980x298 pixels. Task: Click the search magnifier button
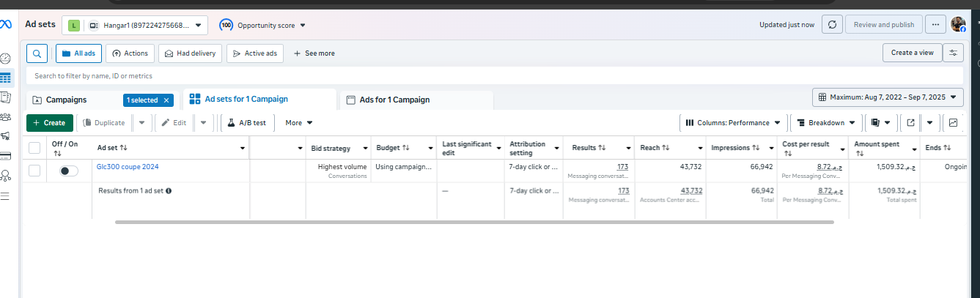37,53
